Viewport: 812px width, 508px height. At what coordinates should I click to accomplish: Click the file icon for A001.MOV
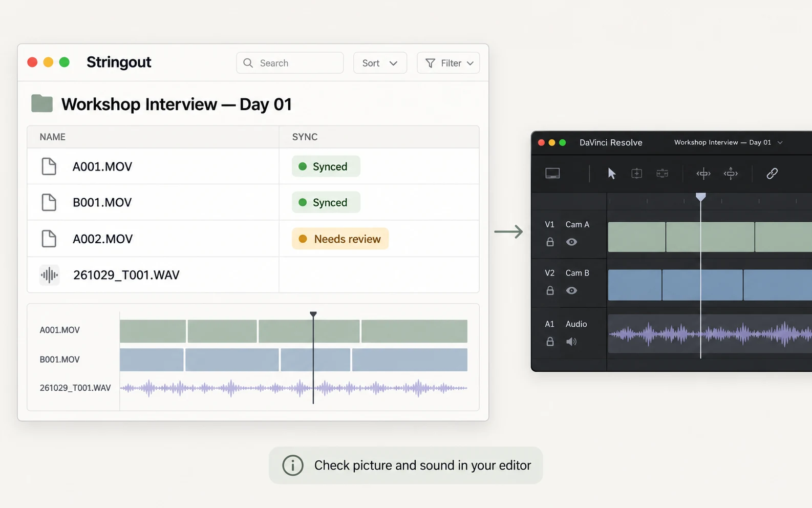coord(49,166)
